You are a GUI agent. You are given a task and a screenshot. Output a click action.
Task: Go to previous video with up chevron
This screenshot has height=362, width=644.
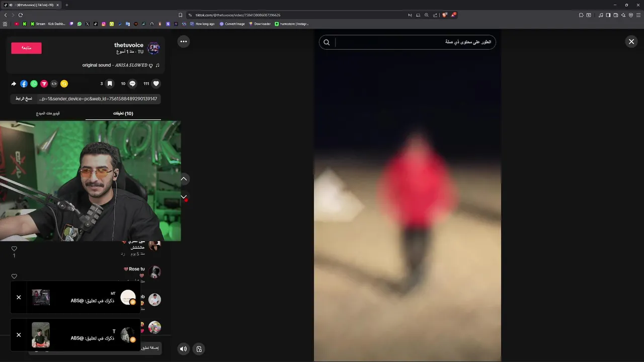pyautogui.click(x=184, y=178)
